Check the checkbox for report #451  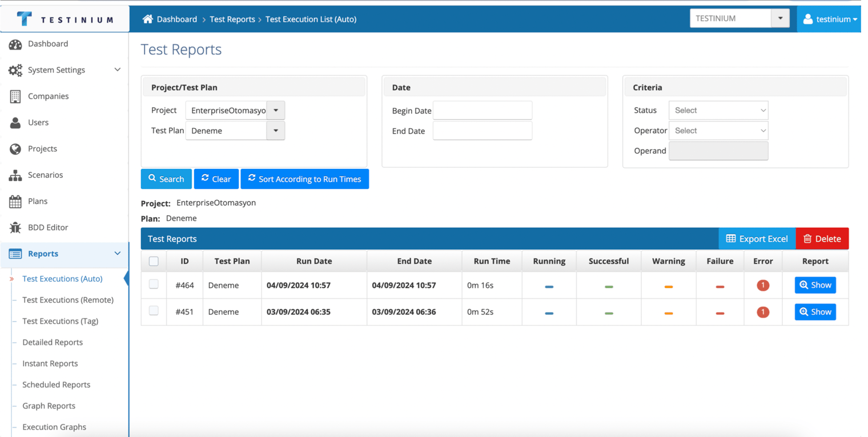(154, 311)
